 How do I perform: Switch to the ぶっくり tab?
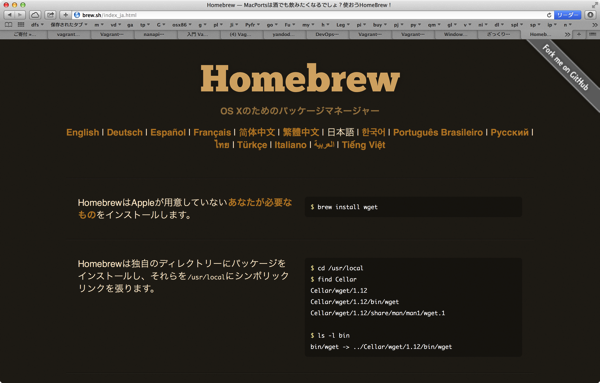point(498,34)
